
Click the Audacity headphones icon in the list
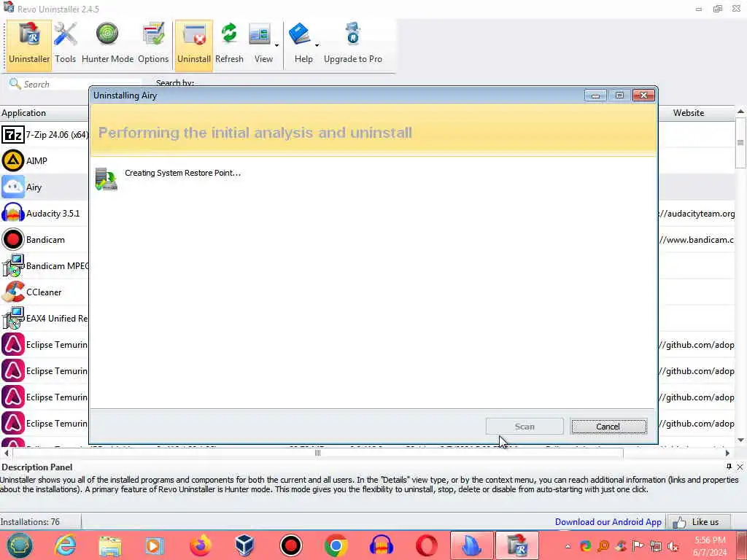(13, 214)
